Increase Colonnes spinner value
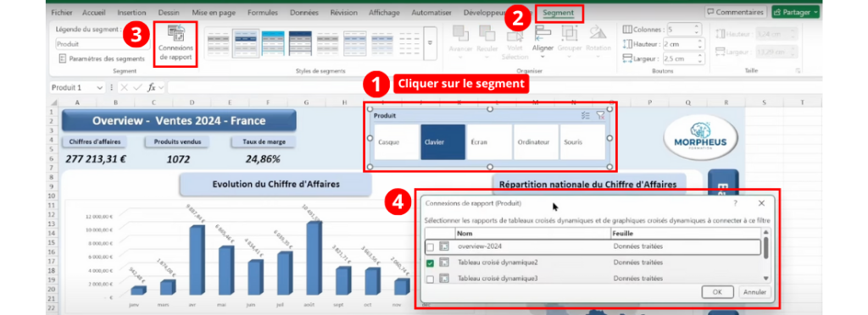The image size is (868, 315). tap(697, 27)
